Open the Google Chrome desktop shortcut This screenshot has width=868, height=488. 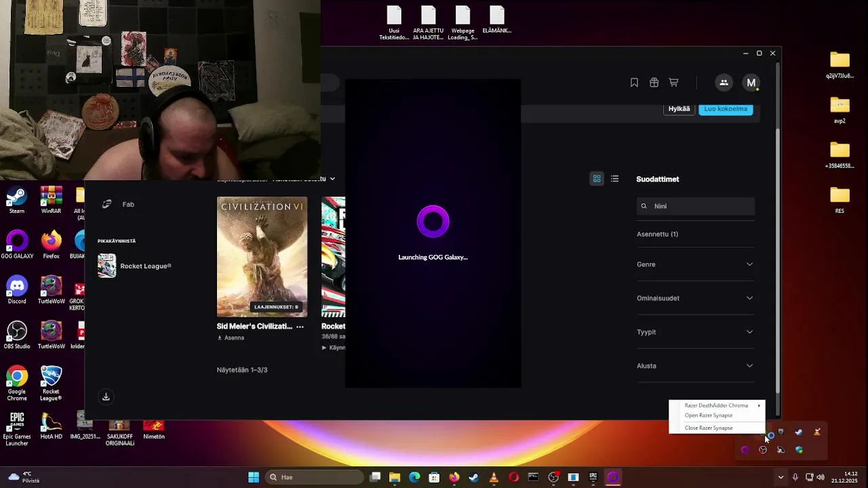17,383
